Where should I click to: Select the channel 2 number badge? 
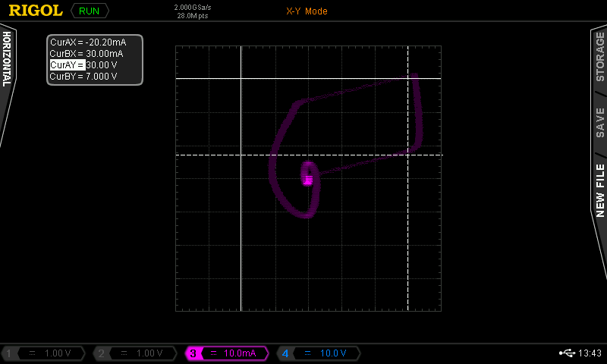(100, 353)
